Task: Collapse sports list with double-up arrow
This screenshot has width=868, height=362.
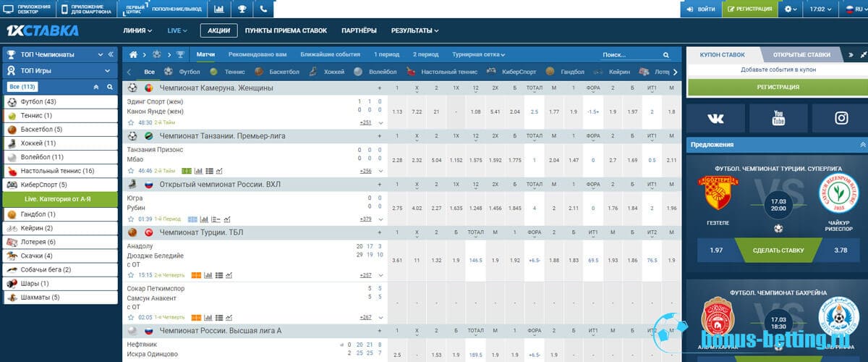Action: pyautogui.click(x=96, y=87)
